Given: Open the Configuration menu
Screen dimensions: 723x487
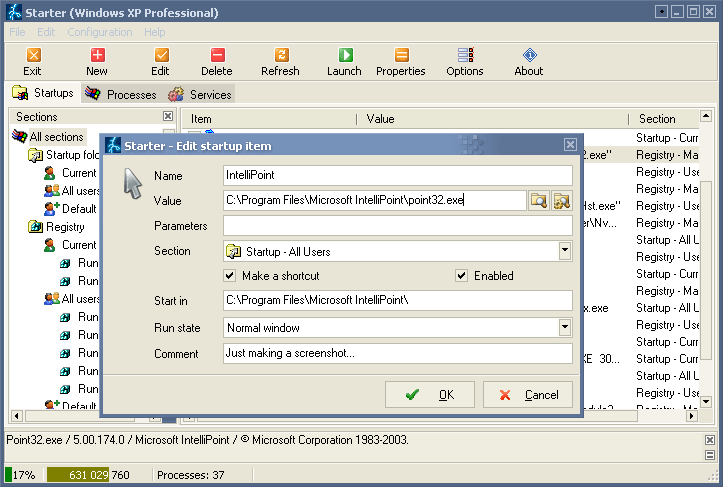Looking at the screenshot, I should (x=100, y=32).
